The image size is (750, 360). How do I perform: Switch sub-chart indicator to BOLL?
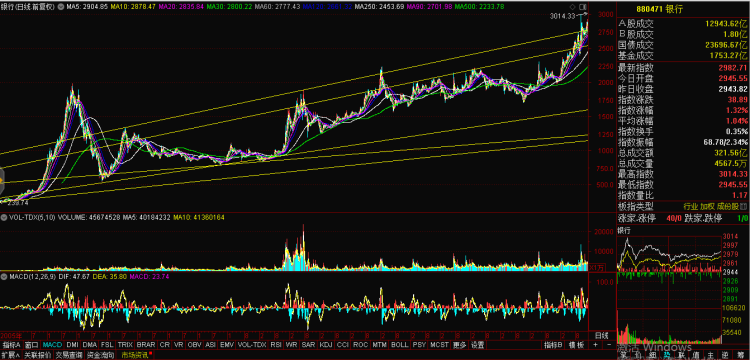[x=399, y=345]
